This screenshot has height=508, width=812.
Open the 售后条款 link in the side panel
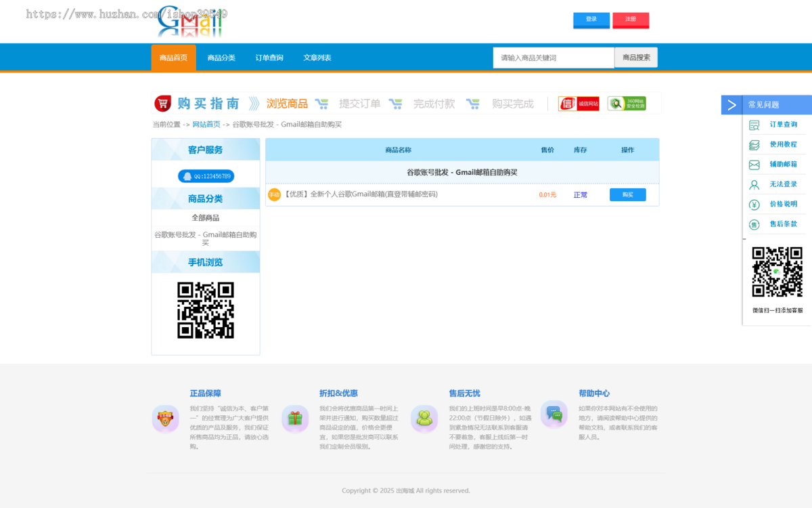pyautogui.click(x=784, y=224)
